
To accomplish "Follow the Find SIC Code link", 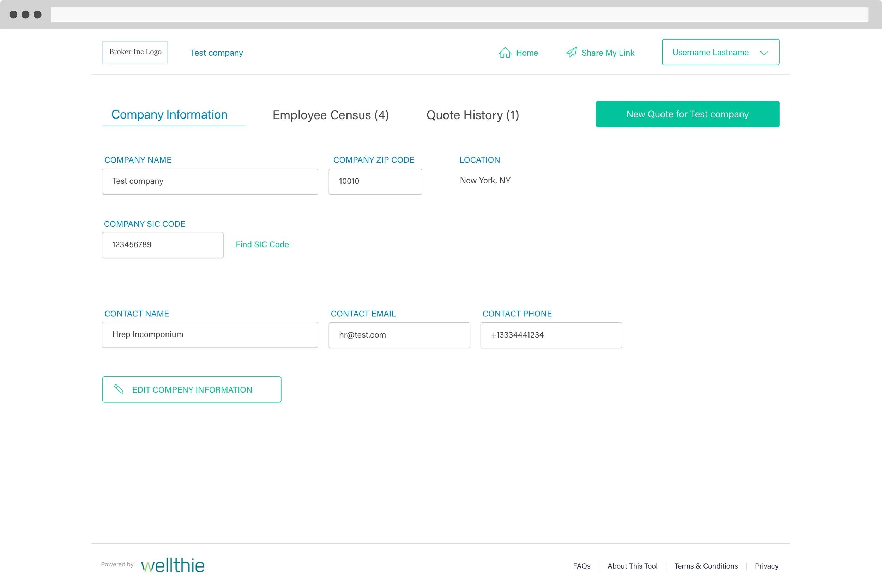I will click(262, 244).
